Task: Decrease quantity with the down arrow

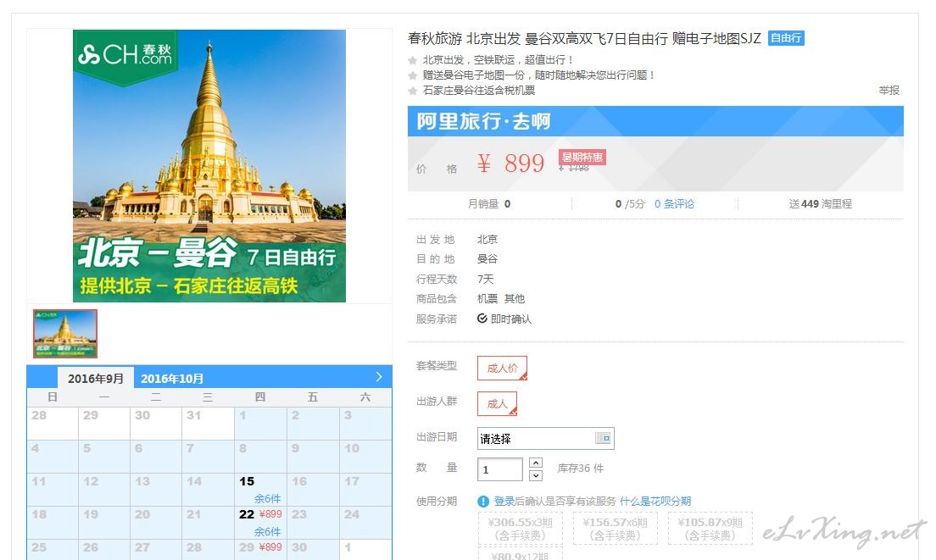Action: click(536, 475)
